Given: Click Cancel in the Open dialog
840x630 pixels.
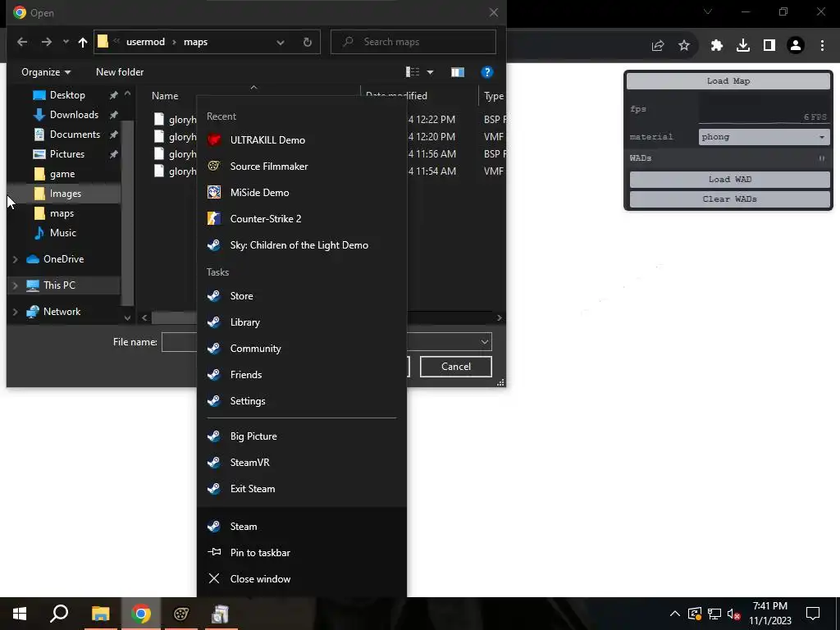Looking at the screenshot, I should [456, 367].
